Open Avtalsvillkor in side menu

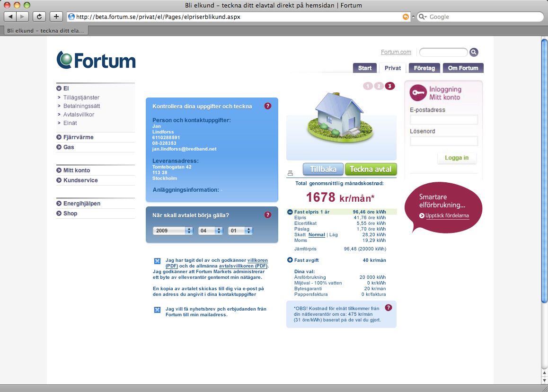coord(79,115)
